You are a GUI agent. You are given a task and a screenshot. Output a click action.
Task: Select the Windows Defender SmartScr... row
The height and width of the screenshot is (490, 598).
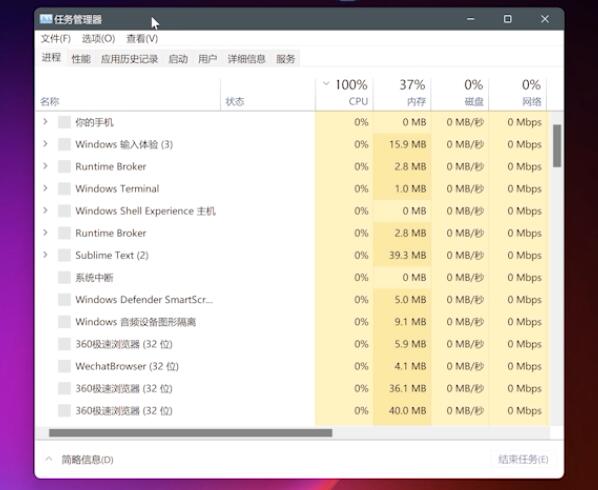tap(292, 300)
